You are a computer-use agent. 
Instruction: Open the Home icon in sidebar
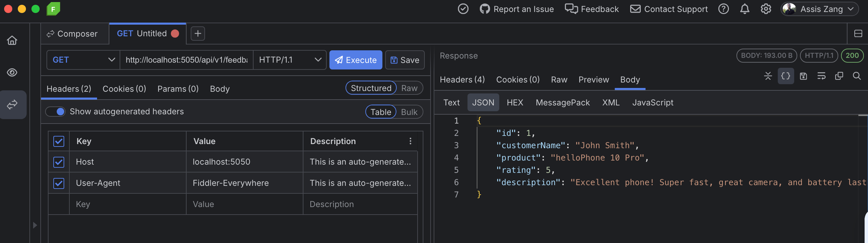point(12,40)
